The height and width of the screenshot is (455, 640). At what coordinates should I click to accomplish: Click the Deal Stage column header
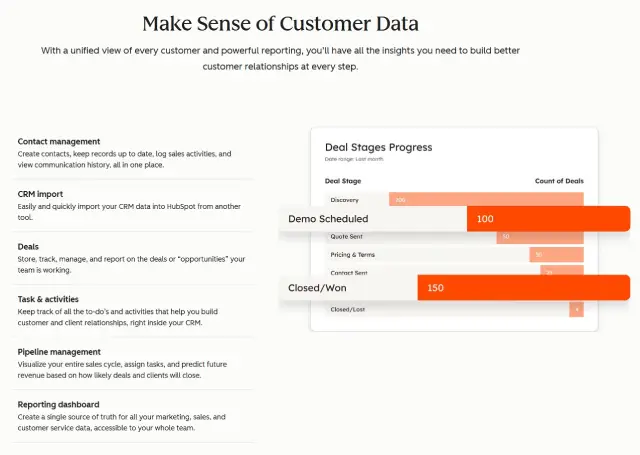pyautogui.click(x=343, y=182)
